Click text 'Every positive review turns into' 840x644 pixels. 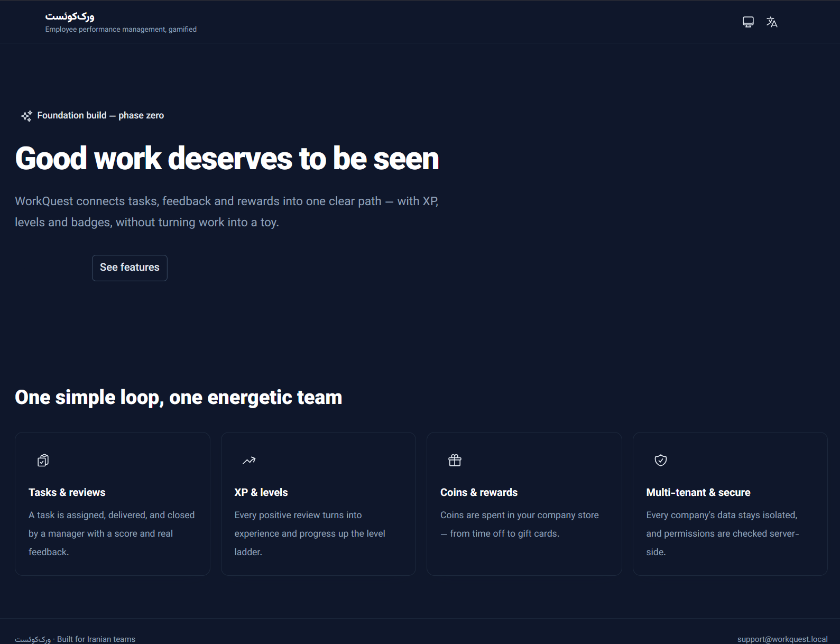298,515
